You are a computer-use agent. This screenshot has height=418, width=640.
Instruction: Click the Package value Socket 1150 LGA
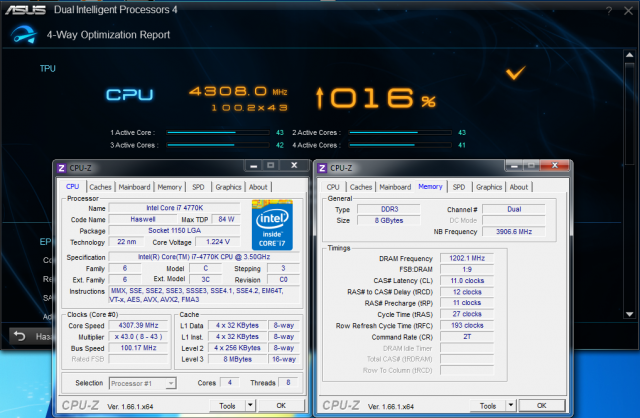(x=175, y=231)
